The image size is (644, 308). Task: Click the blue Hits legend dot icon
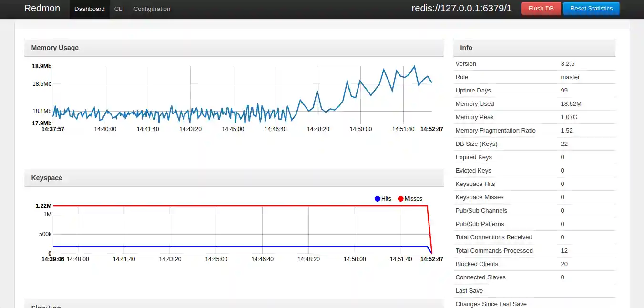tap(377, 199)
